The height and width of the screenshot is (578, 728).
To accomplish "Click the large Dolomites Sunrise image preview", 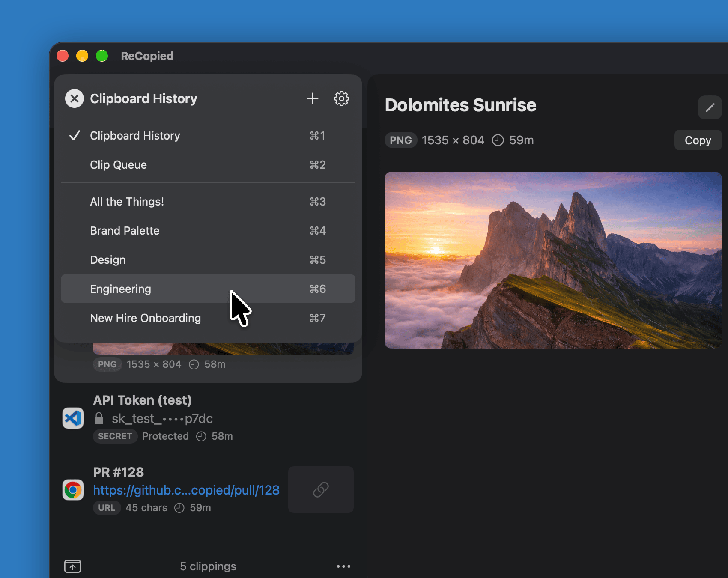I will pos(553,260).
